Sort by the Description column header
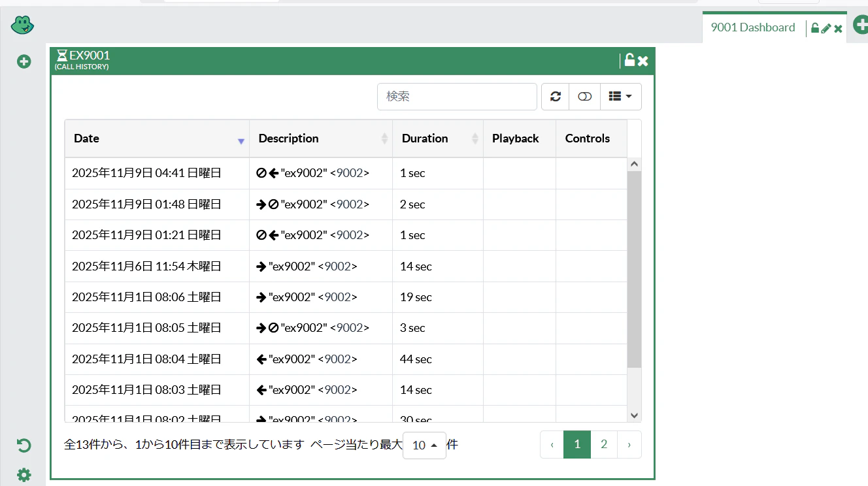This screenshot has height=486, width=868. pos(321,138)
